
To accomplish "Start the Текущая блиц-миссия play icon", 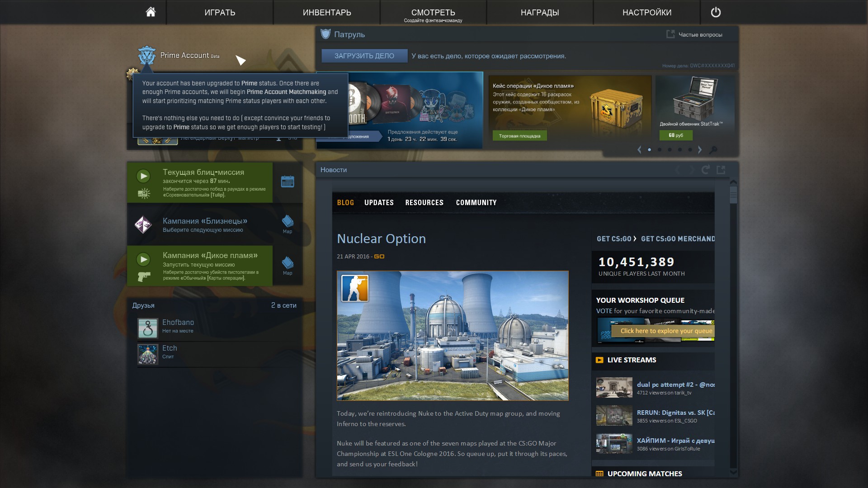I will point(143,175).
